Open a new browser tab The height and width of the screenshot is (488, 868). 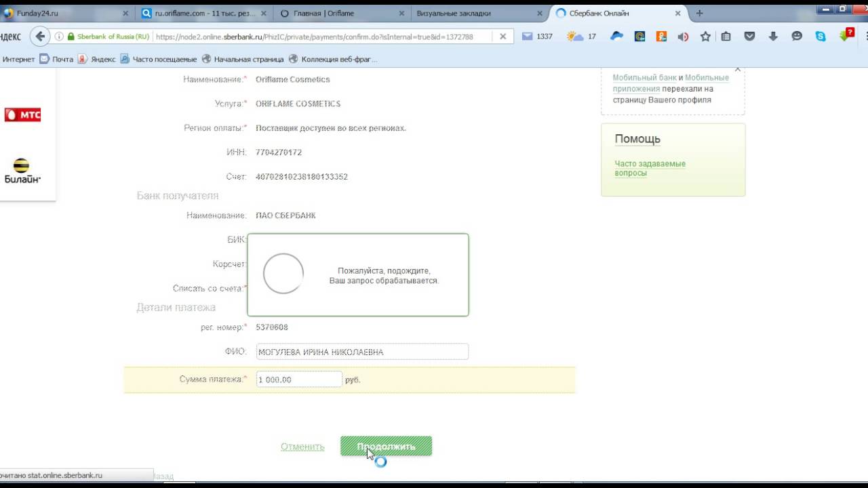pyautogui.click(x=699, y=13)
